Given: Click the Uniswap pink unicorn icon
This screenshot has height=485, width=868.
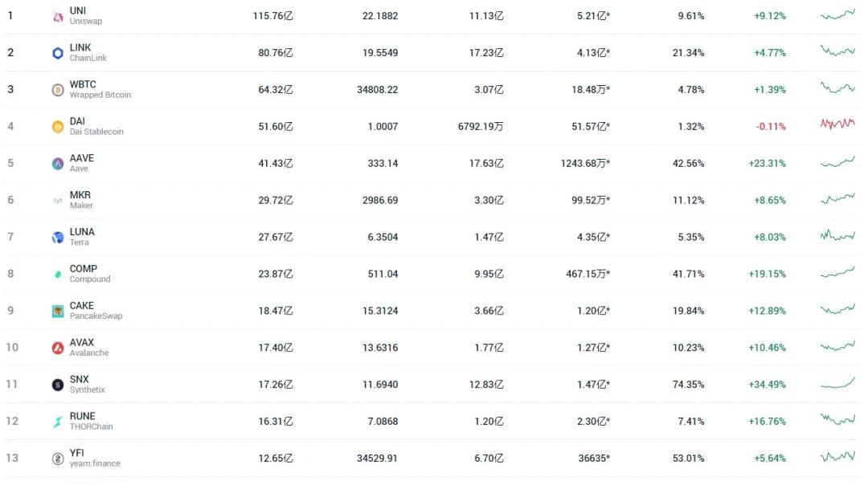Looking at the screenshot, I should pyautogui.click(x=58, y=16).
